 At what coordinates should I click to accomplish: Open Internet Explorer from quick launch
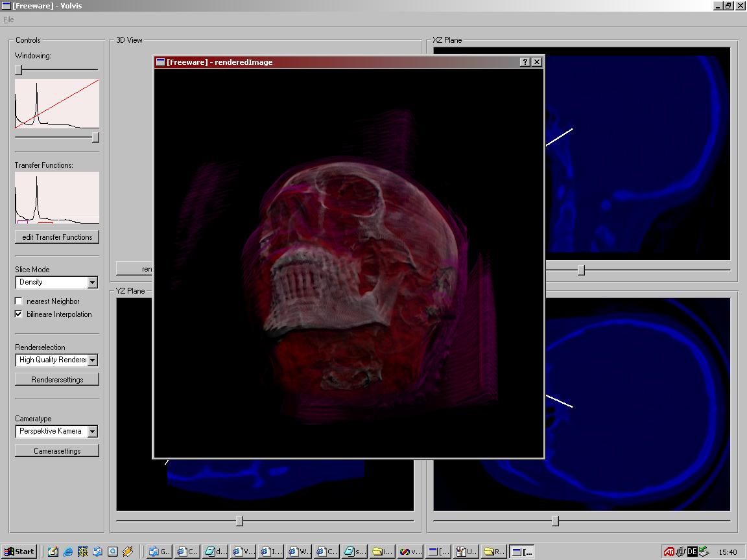click(x=67, y=552)
